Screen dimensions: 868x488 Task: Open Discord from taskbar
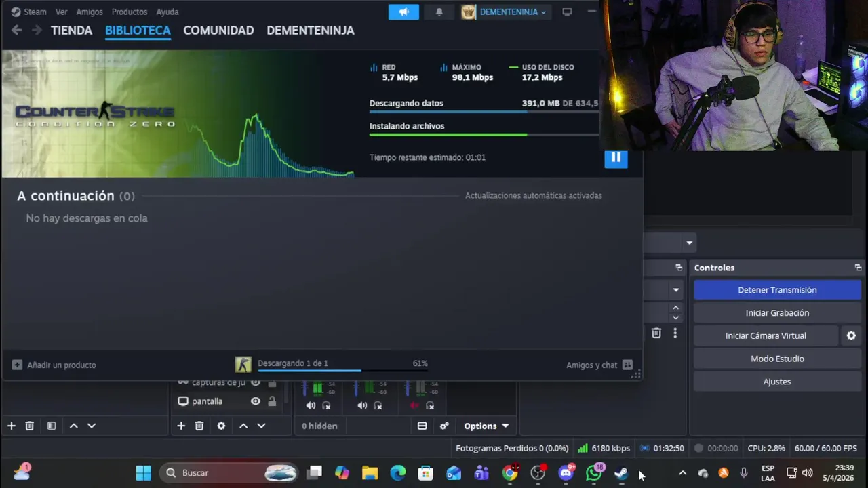tap(566, 473)
